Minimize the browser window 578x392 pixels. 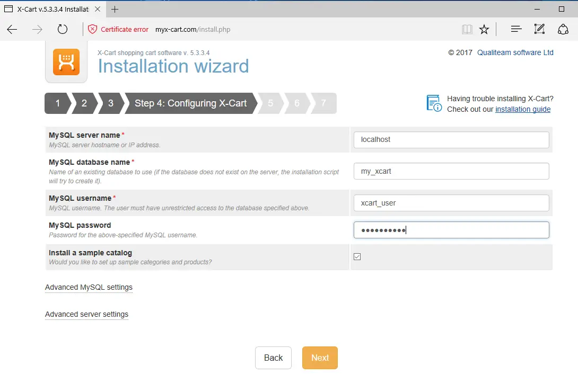coord(537,9)
